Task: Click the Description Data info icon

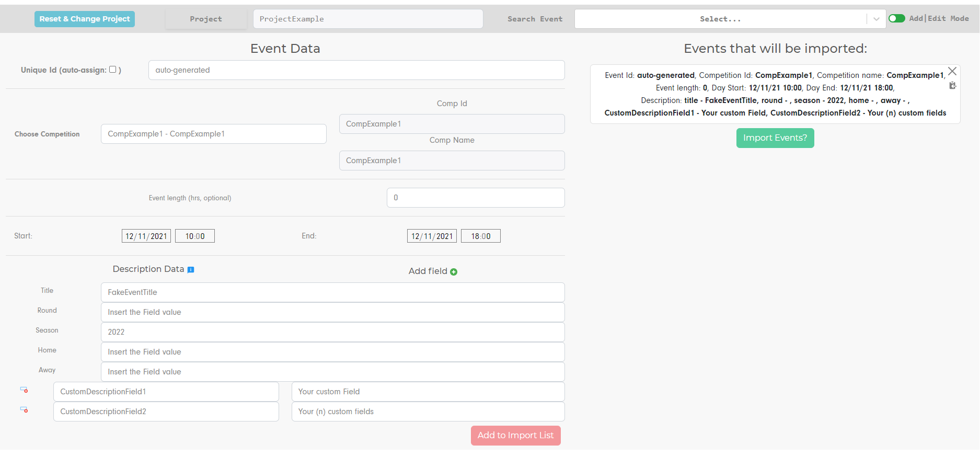Action: [191, 270]
